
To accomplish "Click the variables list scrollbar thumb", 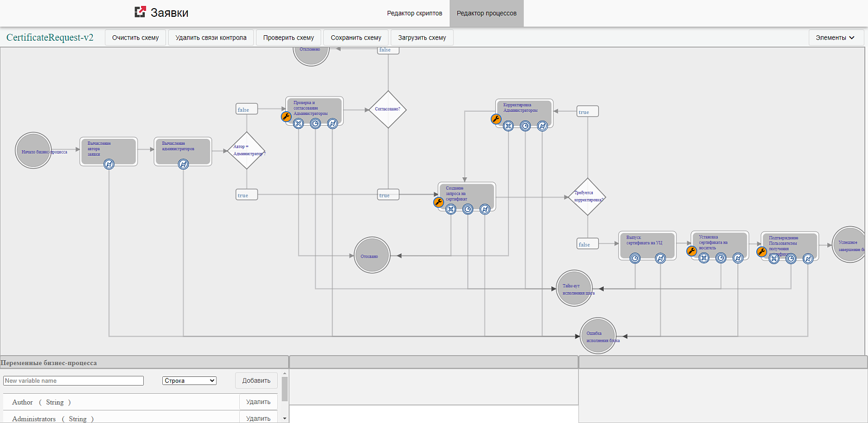I will (x=285, y=389).
